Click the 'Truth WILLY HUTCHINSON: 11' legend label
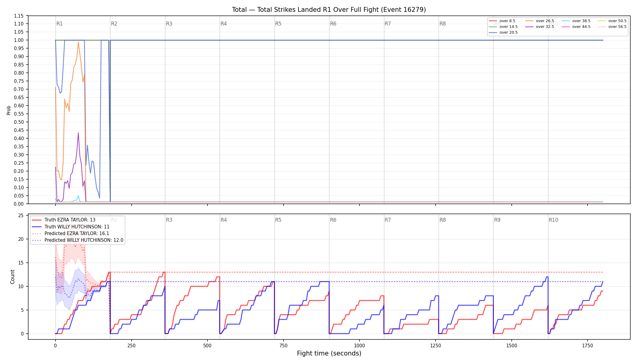Screen dimensions: 637x364 point(77,227)
